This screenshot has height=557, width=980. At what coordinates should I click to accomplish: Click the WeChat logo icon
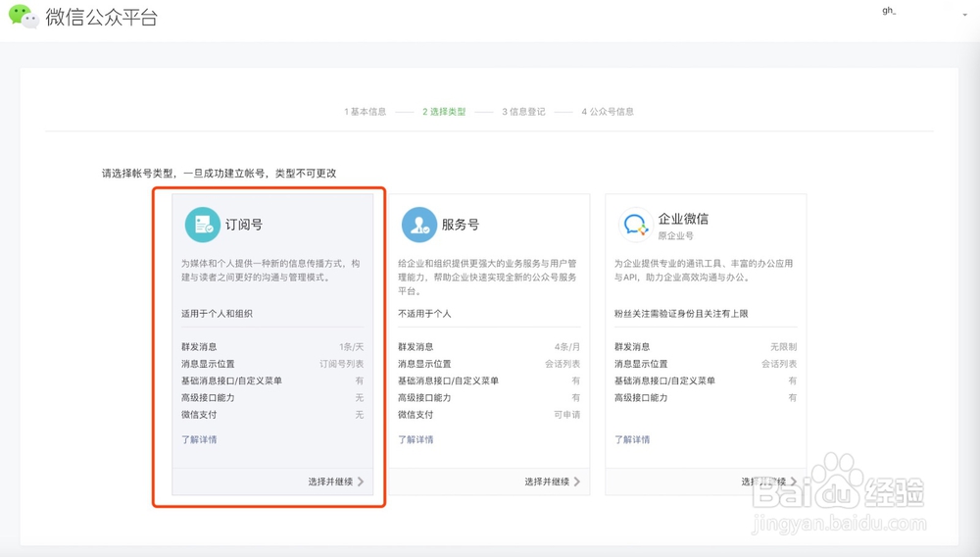[24, 17]
